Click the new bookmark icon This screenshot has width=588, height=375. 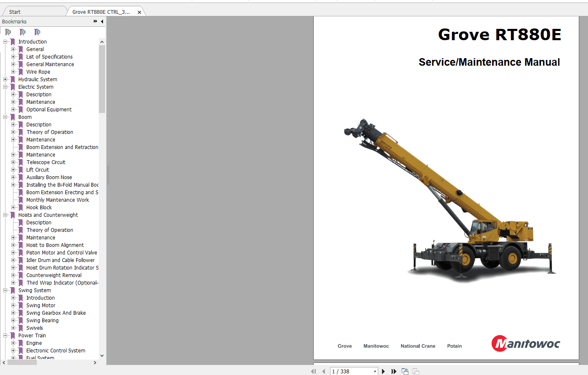coord(23,32)
